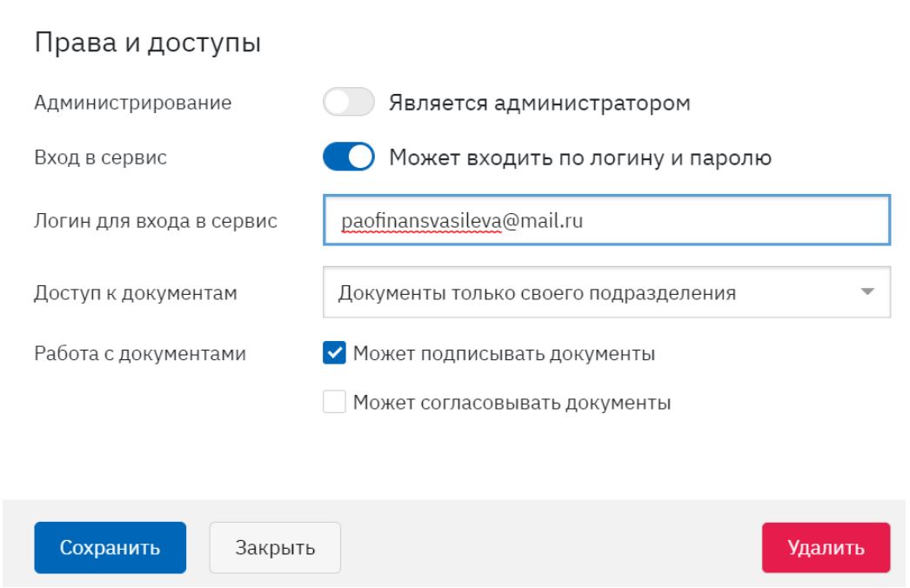Screen dimensions: 910x588
Task: Click the 'Может согласовывать документы' label text
Action: pos(512,402)
